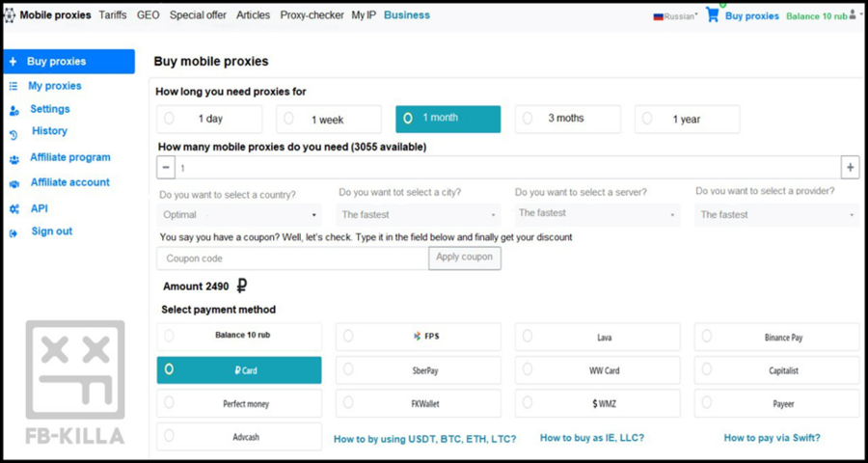Click the shopping cart icon
Screen dimensions: 868x463
(x=713, y=15)
